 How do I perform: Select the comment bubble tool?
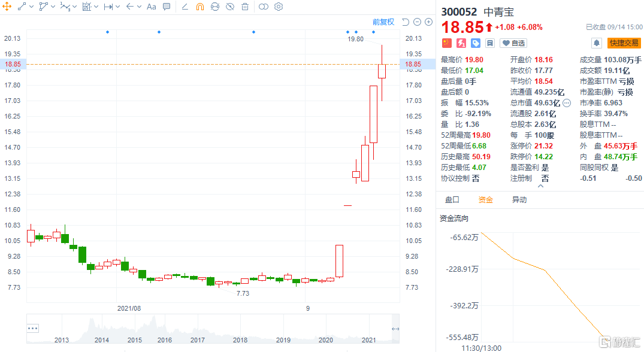point(167,7)
